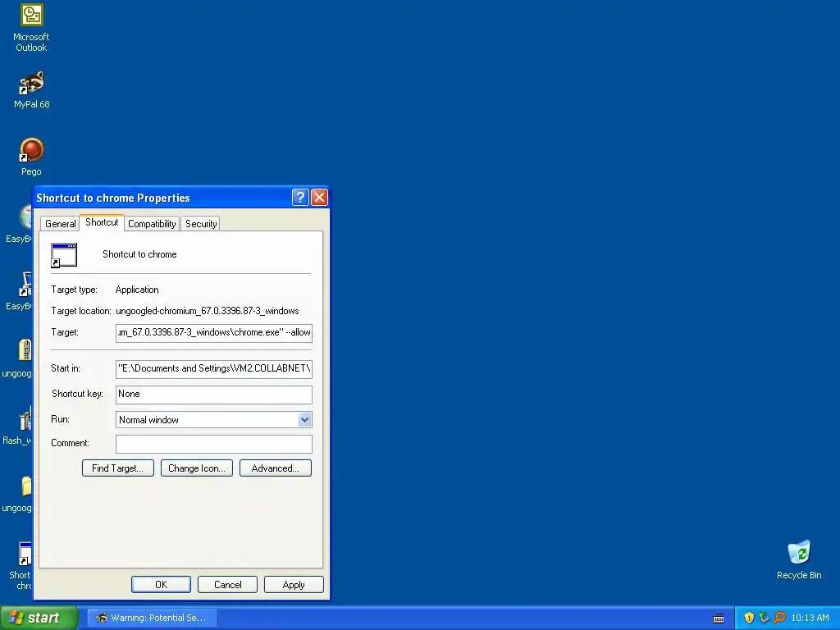Click the Application target type text

pos(137,290)
